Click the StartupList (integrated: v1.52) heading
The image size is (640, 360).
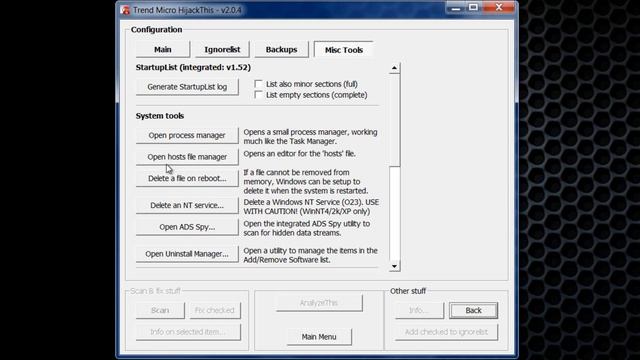point(193,67)
